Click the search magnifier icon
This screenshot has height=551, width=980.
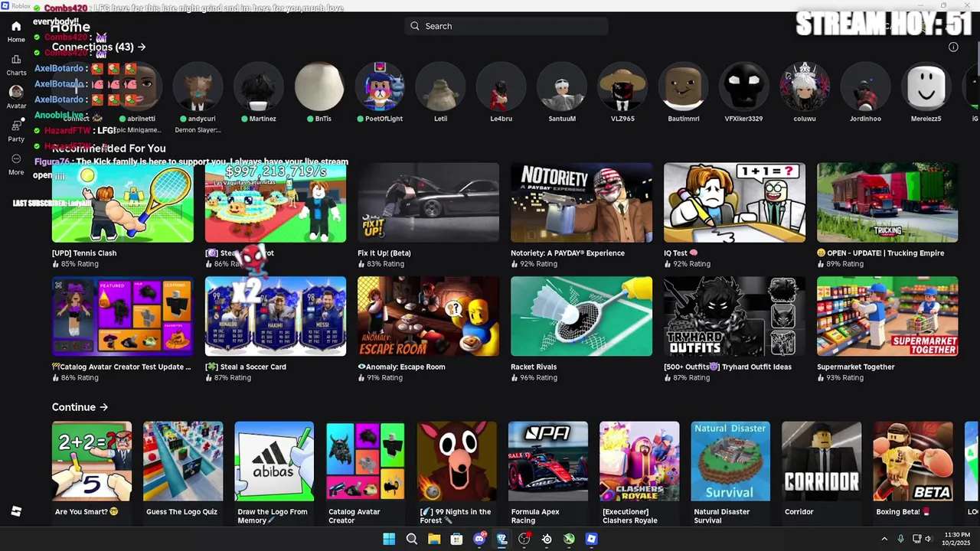(415, 26)
